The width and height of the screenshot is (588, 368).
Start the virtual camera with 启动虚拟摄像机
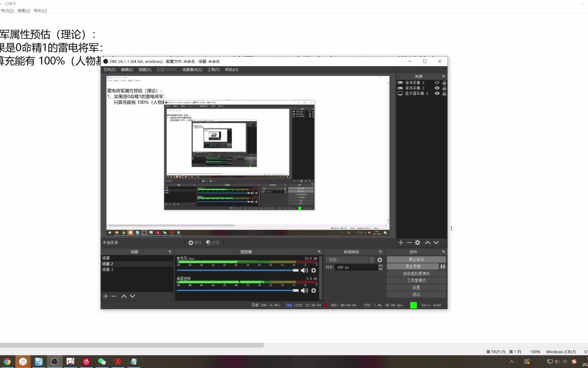coord(416,274)
